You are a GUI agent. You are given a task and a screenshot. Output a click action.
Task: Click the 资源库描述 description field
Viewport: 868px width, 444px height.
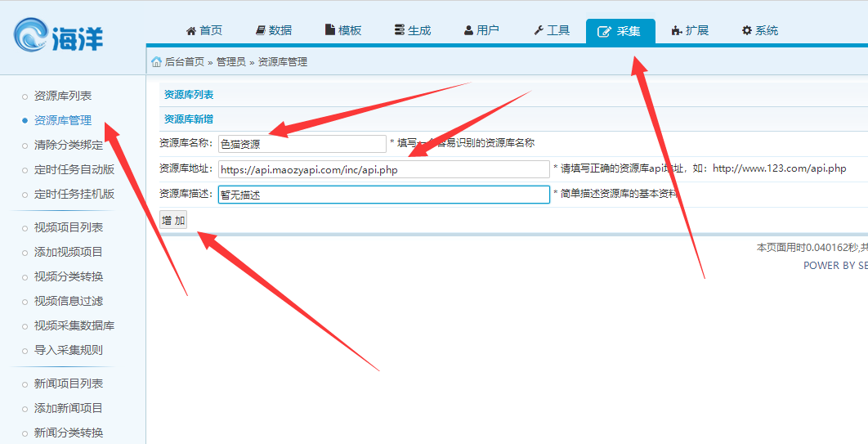383,195
